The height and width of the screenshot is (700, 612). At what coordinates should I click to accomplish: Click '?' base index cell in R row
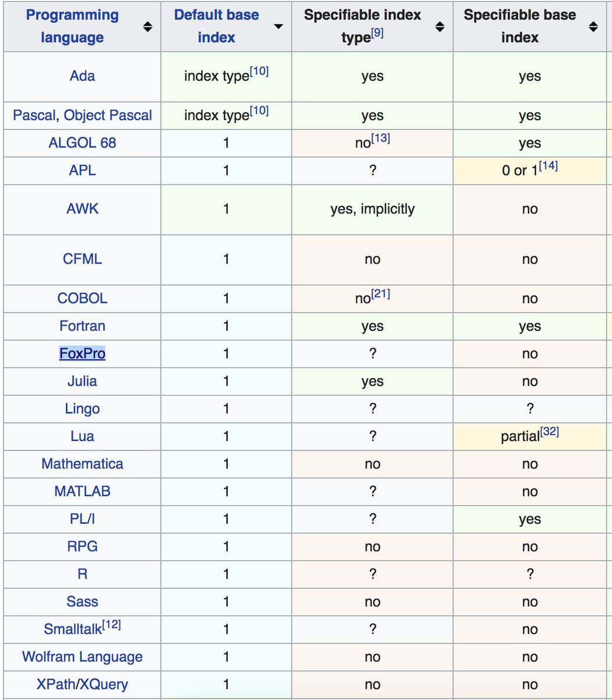(x=530, y=574)
